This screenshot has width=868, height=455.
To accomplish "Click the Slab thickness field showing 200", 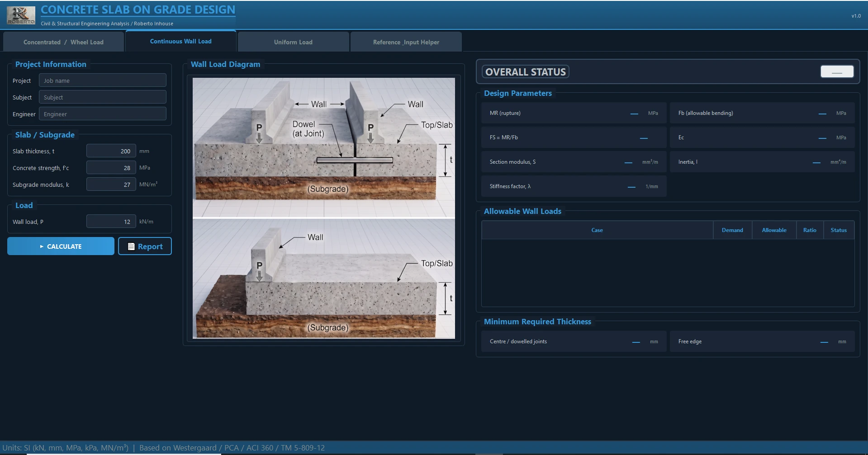I will (111, 151).
